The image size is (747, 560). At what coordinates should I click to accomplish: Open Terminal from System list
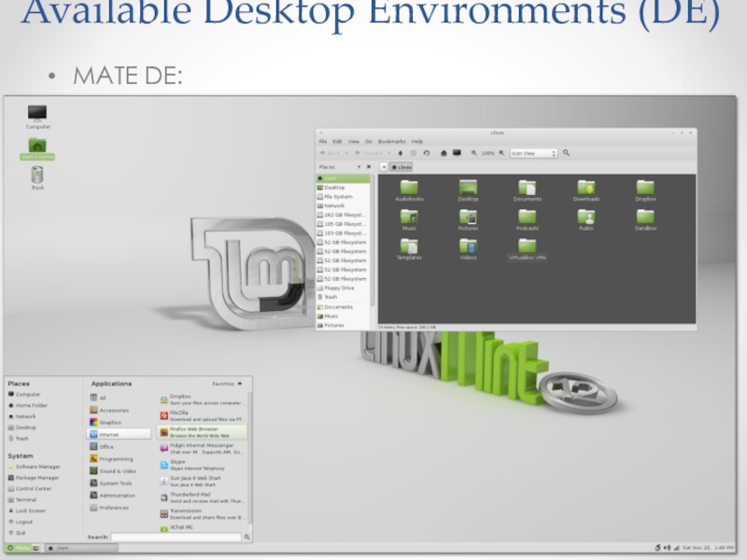click(x=21, y=499)
